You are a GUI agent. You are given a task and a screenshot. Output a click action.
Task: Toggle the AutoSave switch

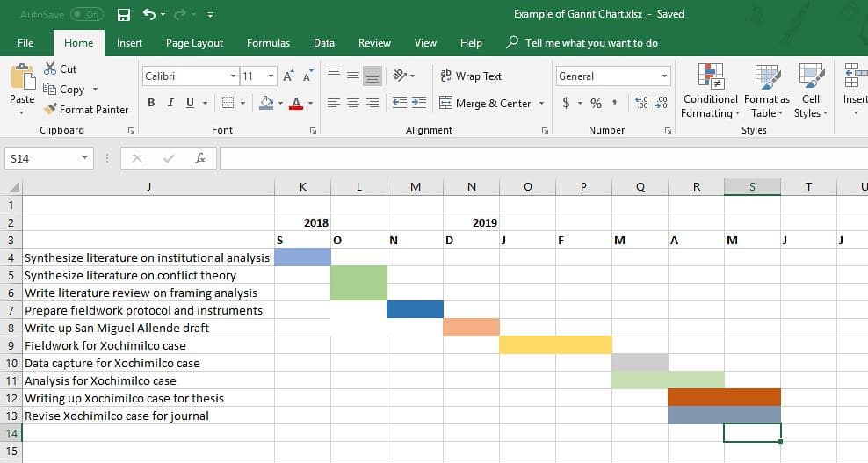[86, 14]
